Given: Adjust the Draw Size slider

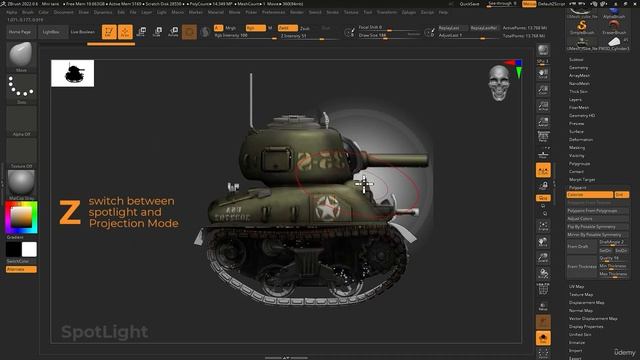Looking at the screenshot, I should coord(389,35).
